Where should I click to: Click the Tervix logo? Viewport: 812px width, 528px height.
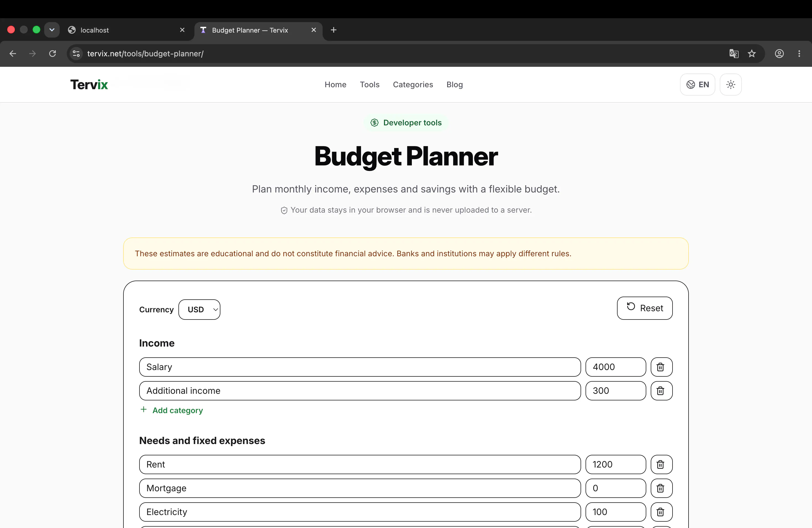89,85
